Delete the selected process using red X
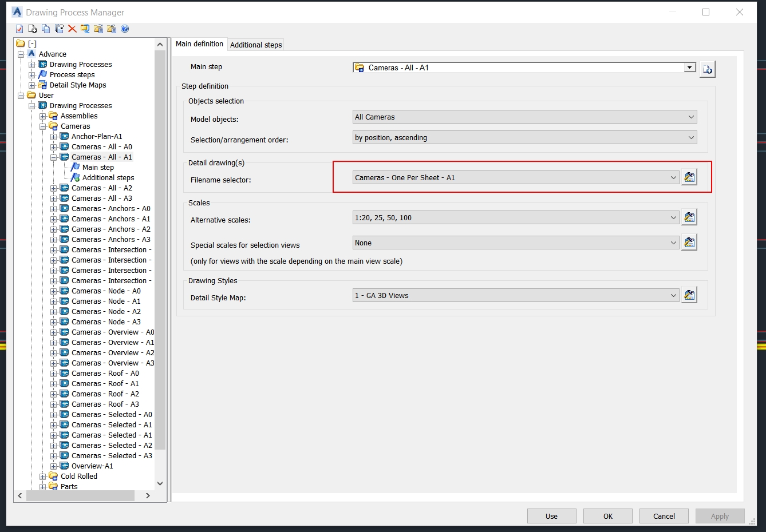The image size is (766, 532). [72, 29]
